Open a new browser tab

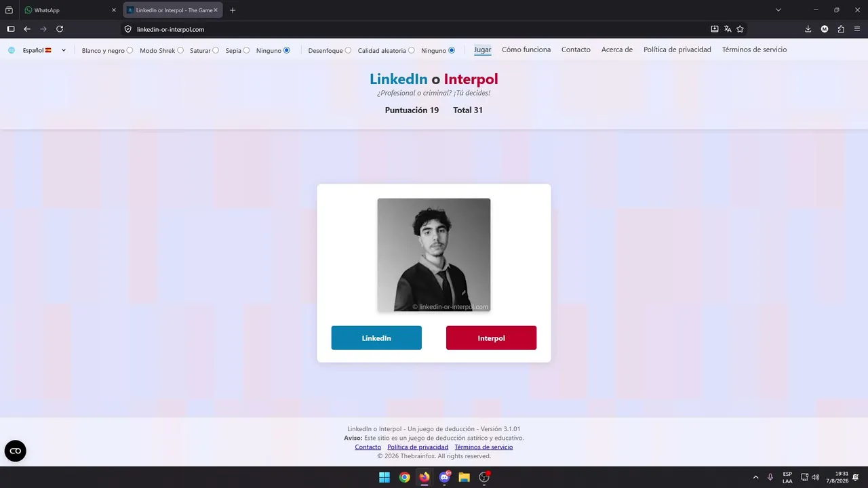coord(233,10)
